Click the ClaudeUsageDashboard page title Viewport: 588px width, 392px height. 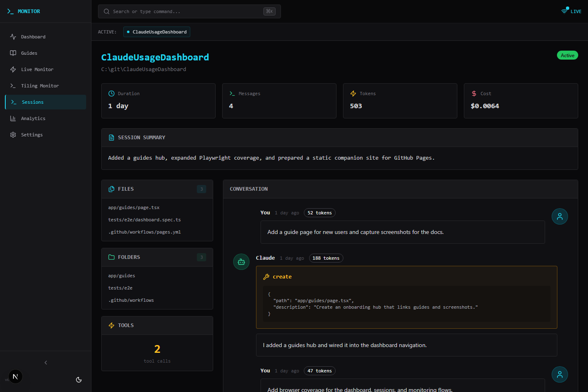(155, 57)
